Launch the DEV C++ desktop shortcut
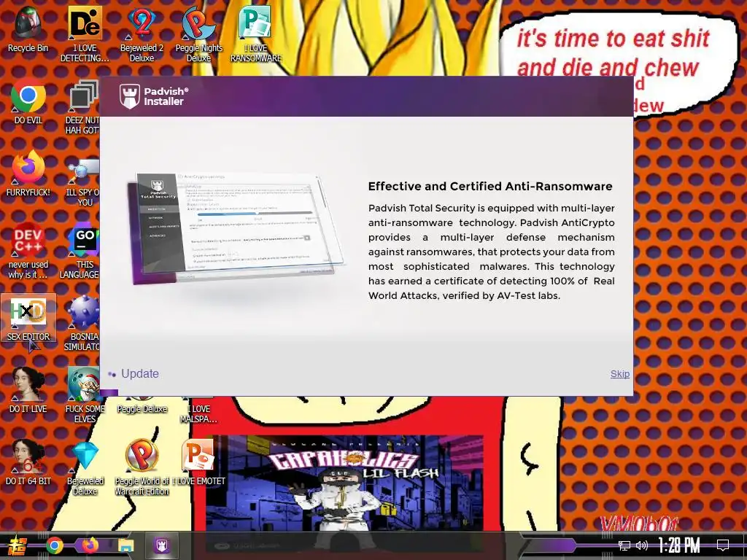Image resolution: width=747 pixels, height=560 pixels. point(28,250)
